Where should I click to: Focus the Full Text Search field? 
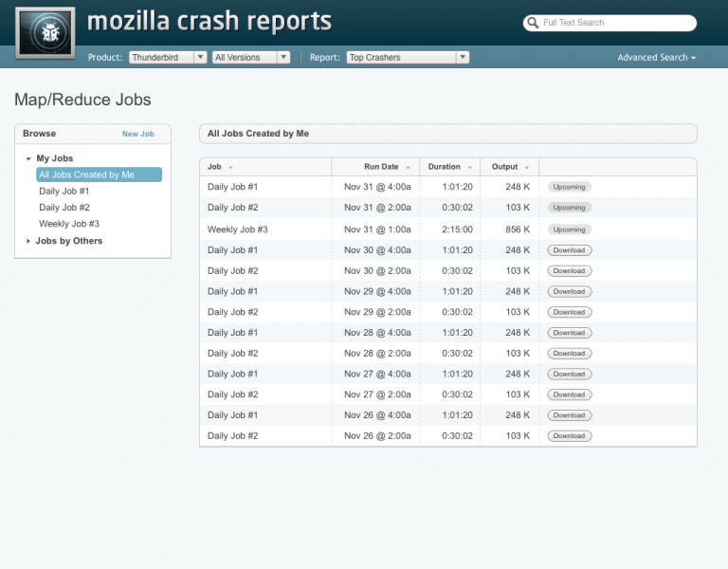tap(610, 23)
